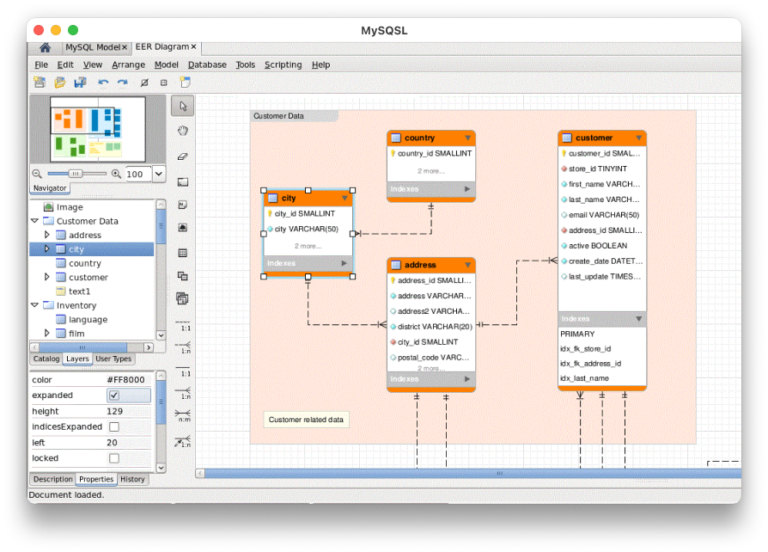Open the zoom percentage dropdown arrow
The height and width of the screenshot is (552, 768).
point(159,174)
